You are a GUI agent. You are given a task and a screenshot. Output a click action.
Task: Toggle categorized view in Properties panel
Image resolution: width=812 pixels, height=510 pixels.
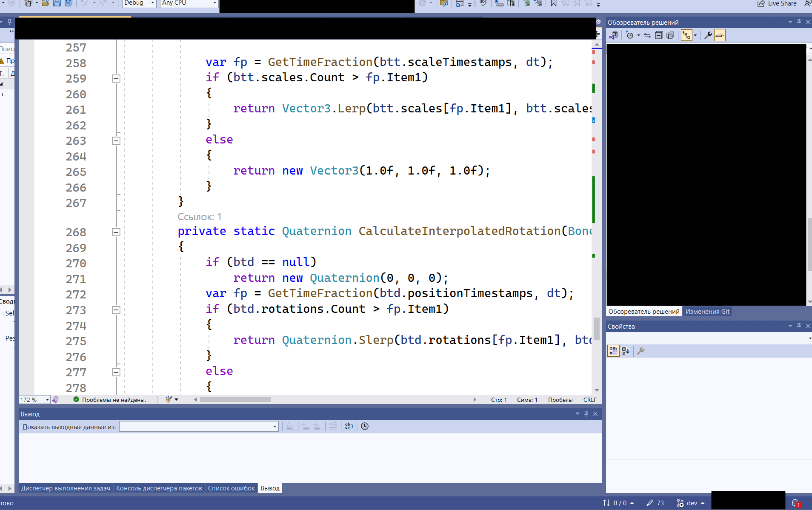613,351
